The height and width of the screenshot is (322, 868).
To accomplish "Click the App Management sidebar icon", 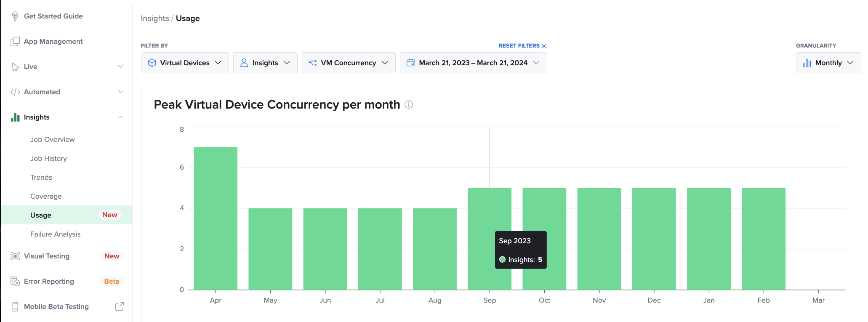I will click(x=15, y=41).
